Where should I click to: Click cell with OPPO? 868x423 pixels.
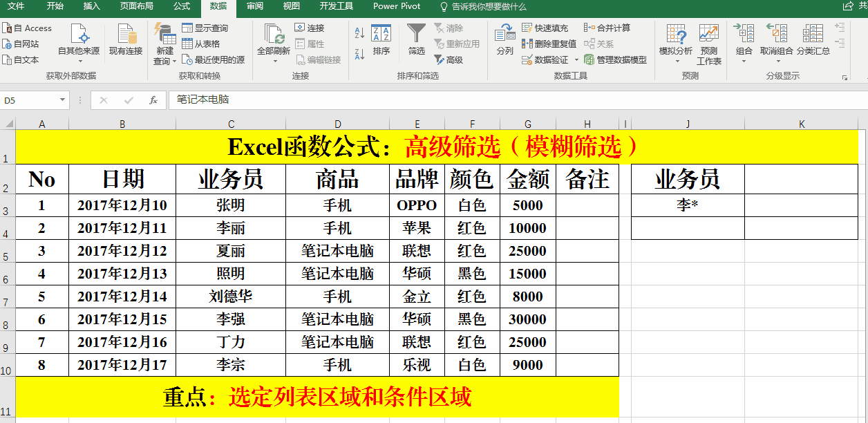(x=417, y=205)
